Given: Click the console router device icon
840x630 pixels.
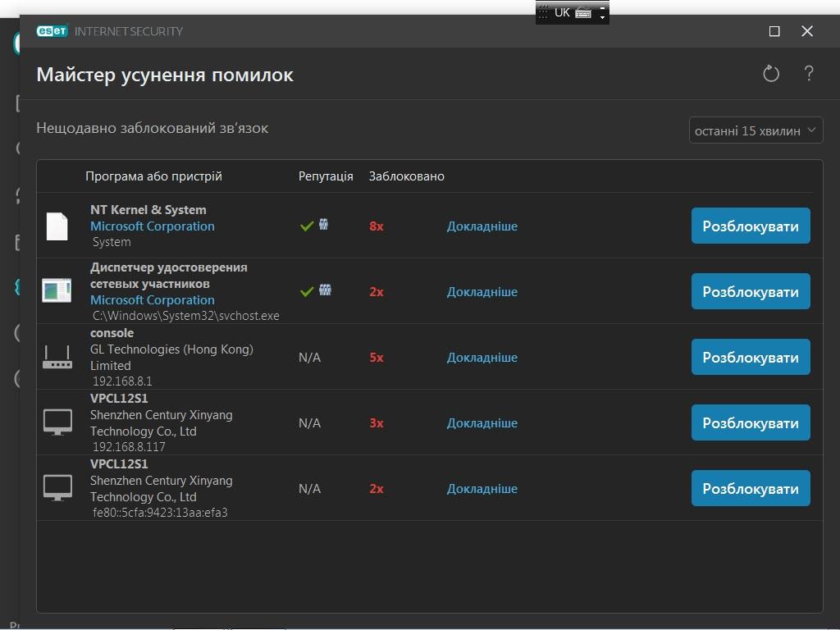Looking at the screenshot, I should (57, 357).
